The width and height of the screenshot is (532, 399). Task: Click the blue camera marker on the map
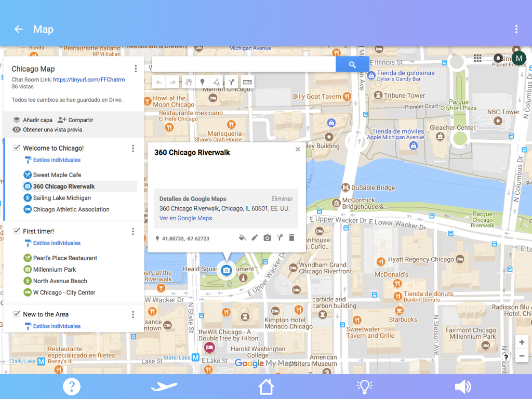tap(227, 270)
